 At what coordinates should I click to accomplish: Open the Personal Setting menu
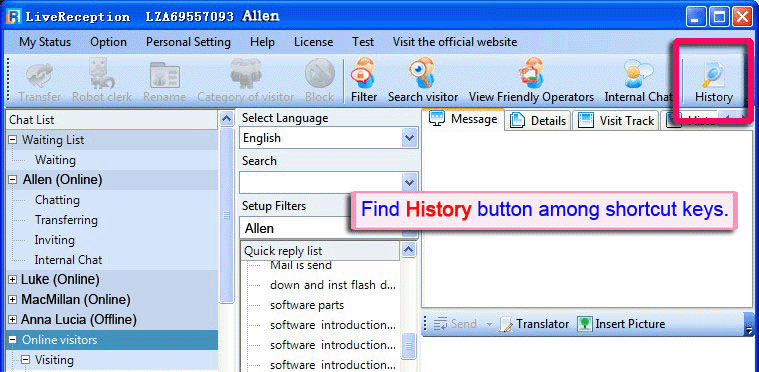(188, 42)
